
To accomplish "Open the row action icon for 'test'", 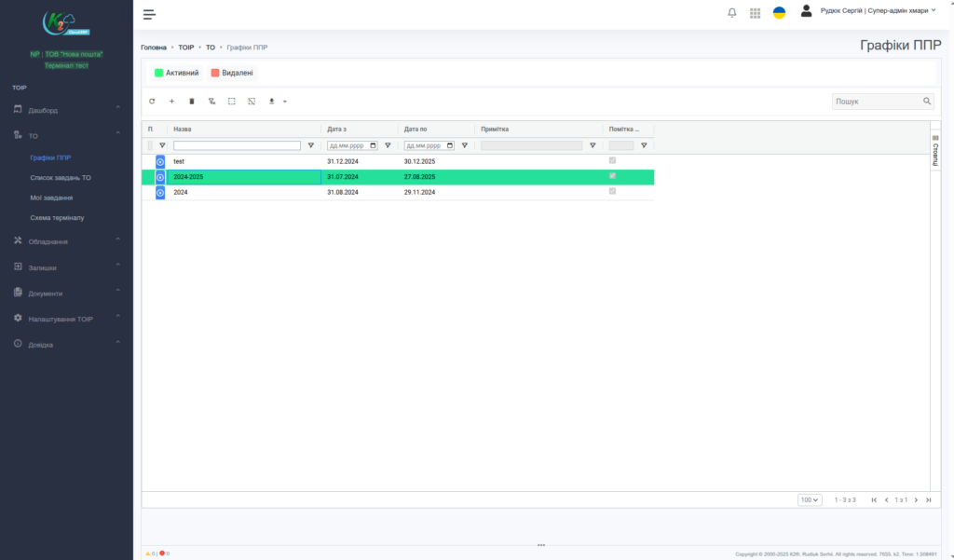I will (x=160, y=161).
